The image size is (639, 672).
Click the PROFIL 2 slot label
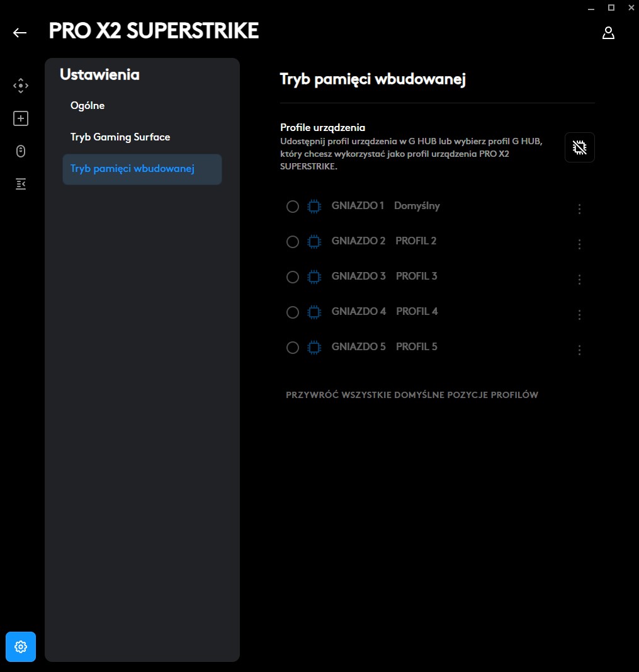click(x=416, y=241)
